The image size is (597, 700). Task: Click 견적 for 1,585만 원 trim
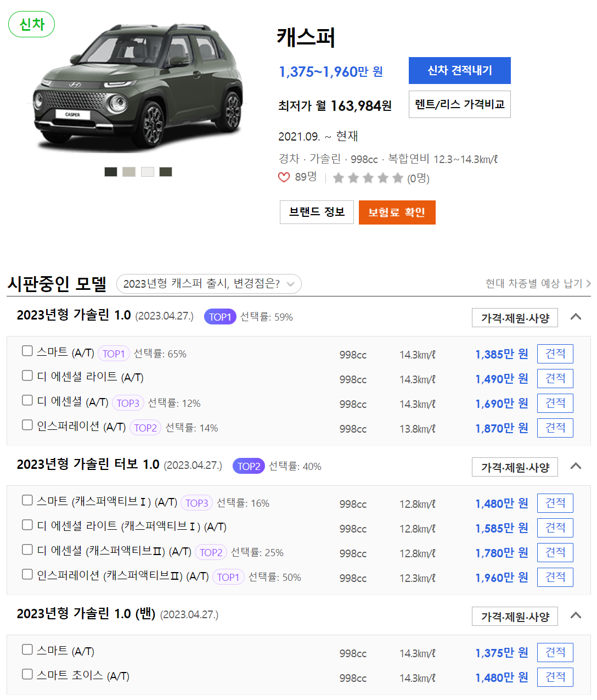tap(555, 528)
